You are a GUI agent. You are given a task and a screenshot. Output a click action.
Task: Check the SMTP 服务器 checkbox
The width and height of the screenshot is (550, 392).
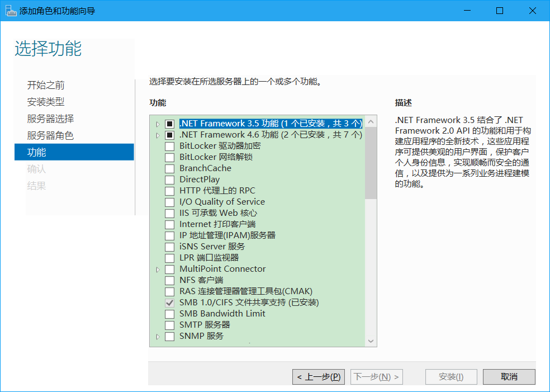[x=170, y=325]
